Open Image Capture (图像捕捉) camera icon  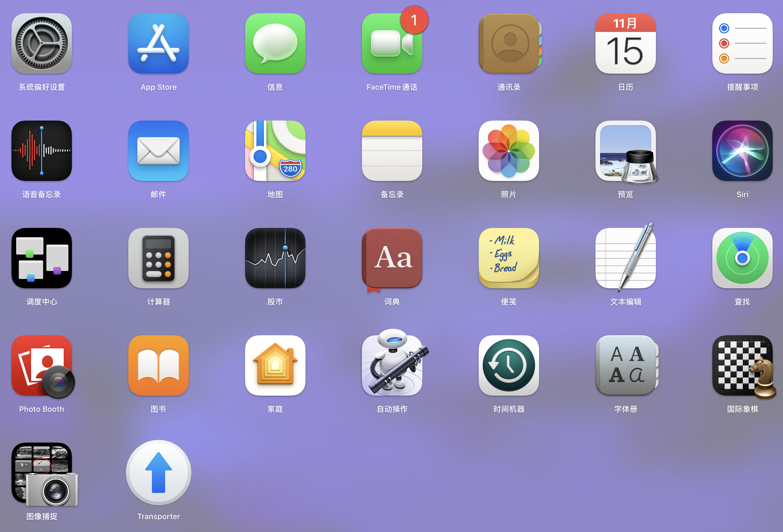click(x=45, y=474)
